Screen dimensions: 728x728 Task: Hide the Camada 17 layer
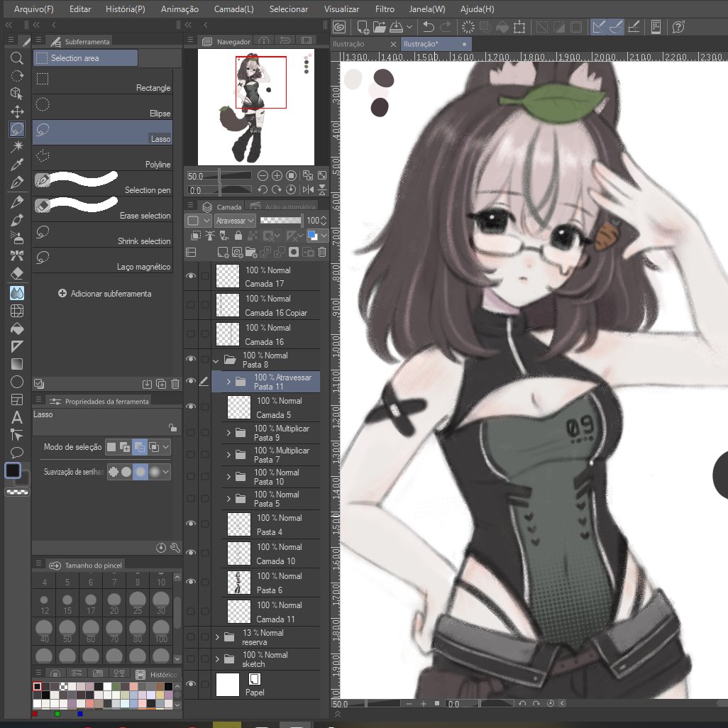(191, 276)
